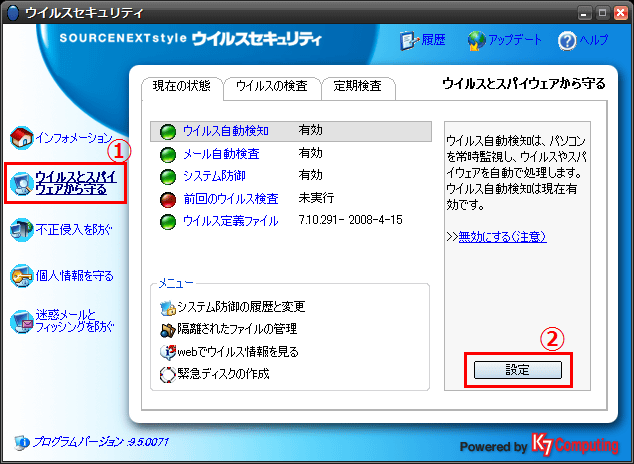
Task: Click the ヘルプ question mark icon
Action: click(x=567, y=41)
